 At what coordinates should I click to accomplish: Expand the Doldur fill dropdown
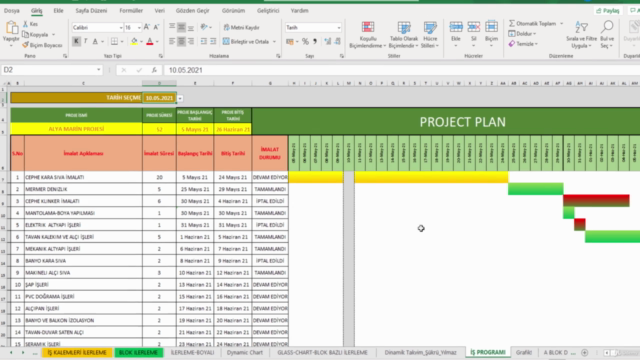coord(534,33)
